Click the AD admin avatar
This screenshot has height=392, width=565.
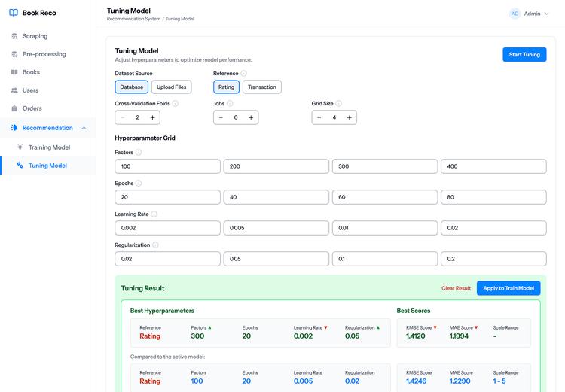(x=515, y=14)
